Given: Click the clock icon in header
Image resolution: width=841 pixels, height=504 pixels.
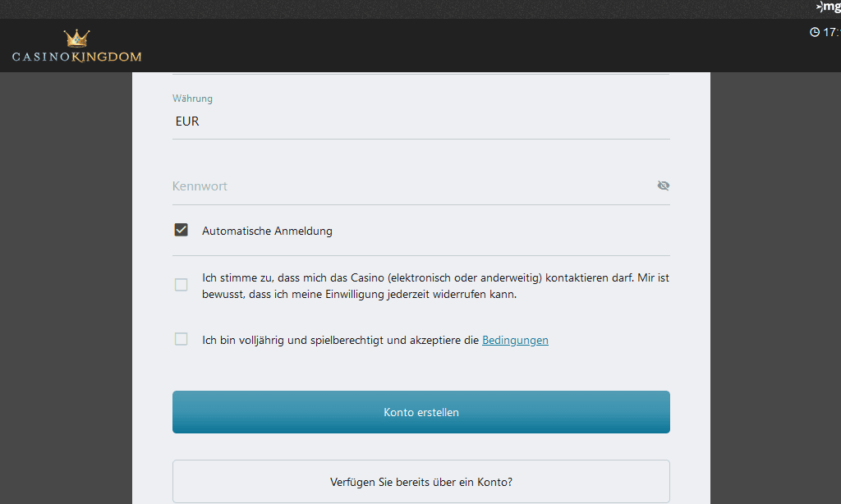Looking at the screenshot, I should tap(814, 32).
